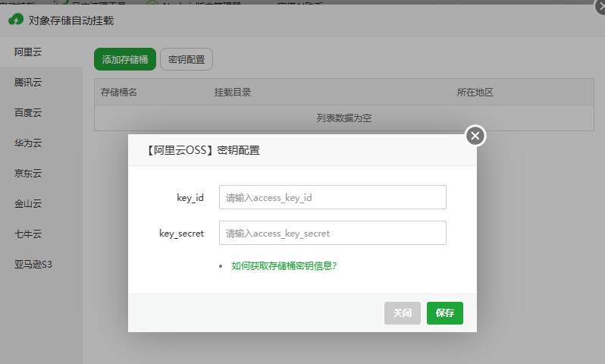Close the 阿里云OSS 密钥配置 dialog with X
This screenshot has width=605, height=364.
point(475,136)
